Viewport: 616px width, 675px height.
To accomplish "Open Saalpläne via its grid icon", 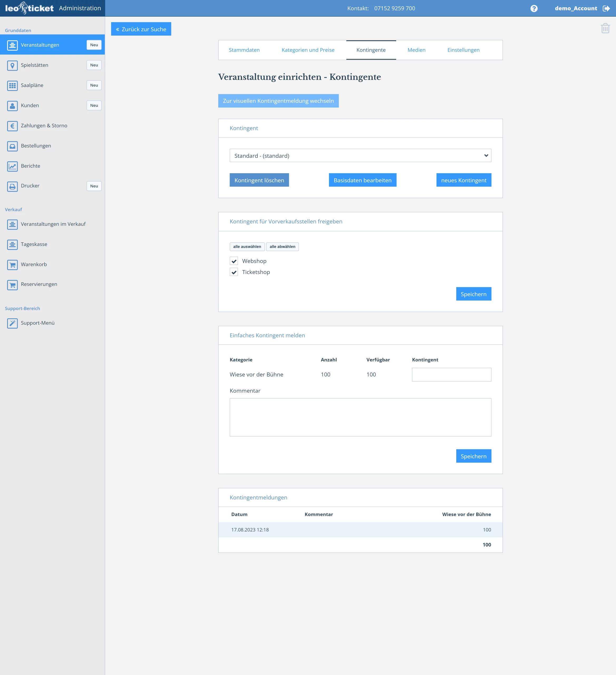I will pos(12,85).
